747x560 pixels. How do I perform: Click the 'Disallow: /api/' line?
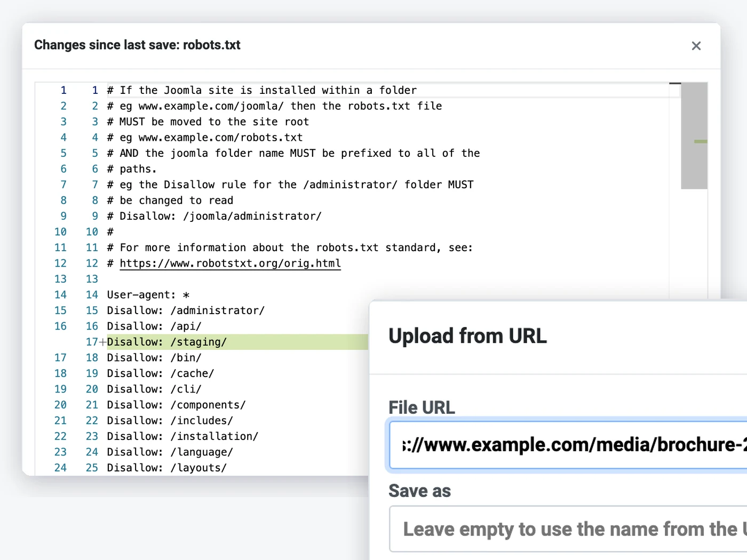[x=154, y=326]
